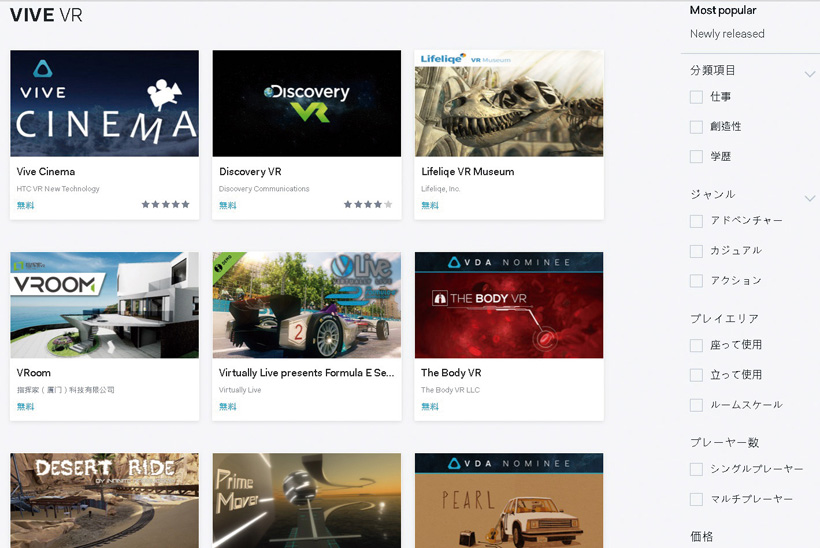
Task: Open the Discovery VR thumbnail
Action: (x=307, y=104)
